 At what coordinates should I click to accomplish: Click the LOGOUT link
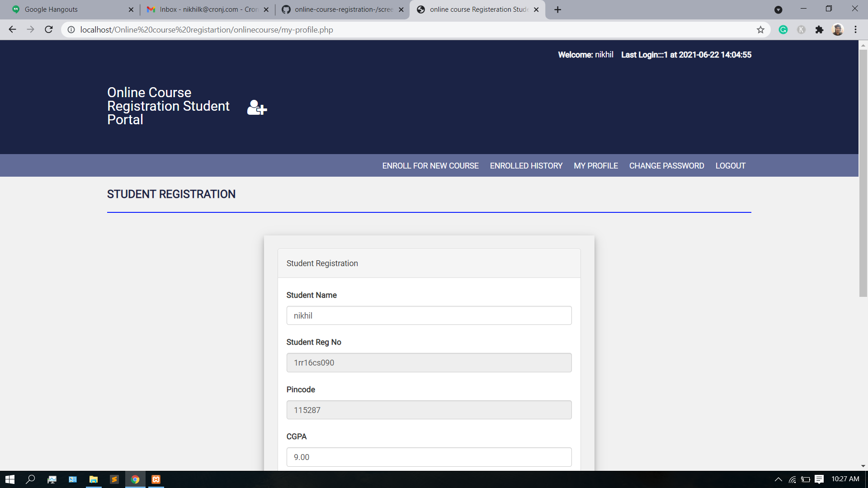coord(730,165)
